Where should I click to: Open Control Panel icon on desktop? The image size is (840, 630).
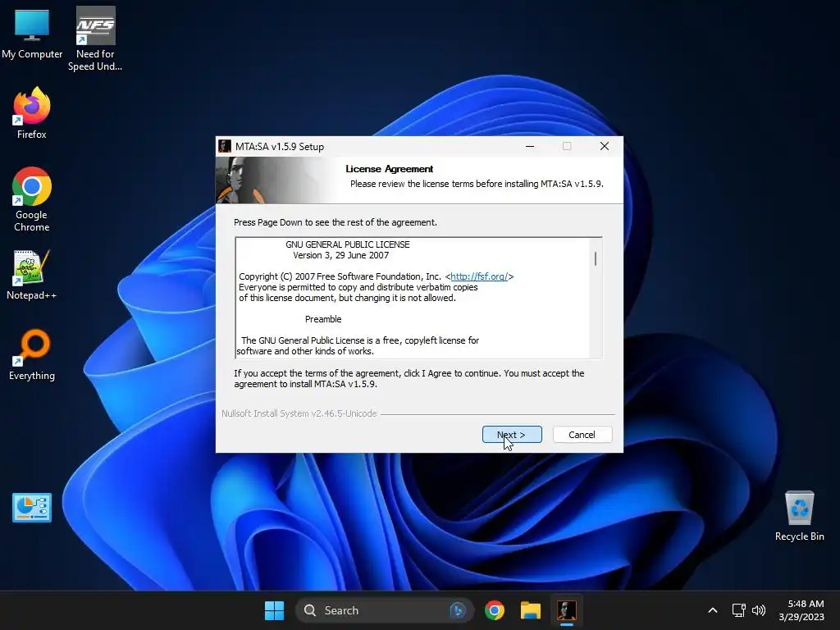pos(32,507)
